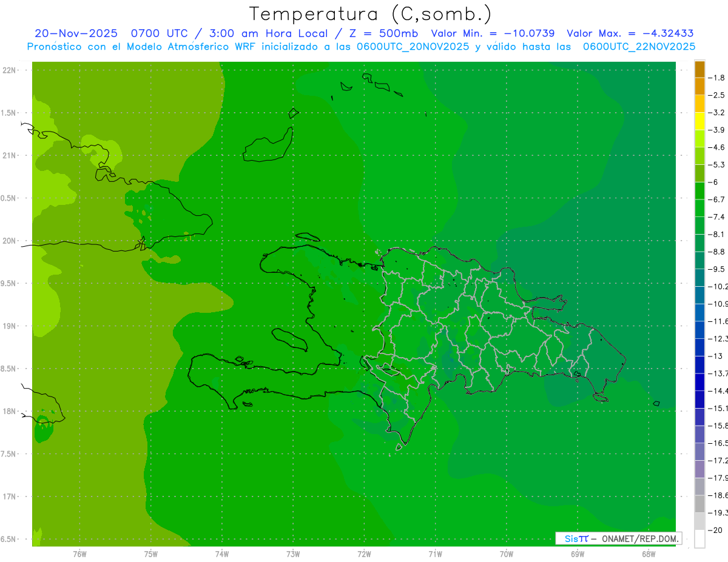Pick legend swatch between -8.1 and -8.8
The width and height of the screenshot is (728, 562).
pos(699,243)
